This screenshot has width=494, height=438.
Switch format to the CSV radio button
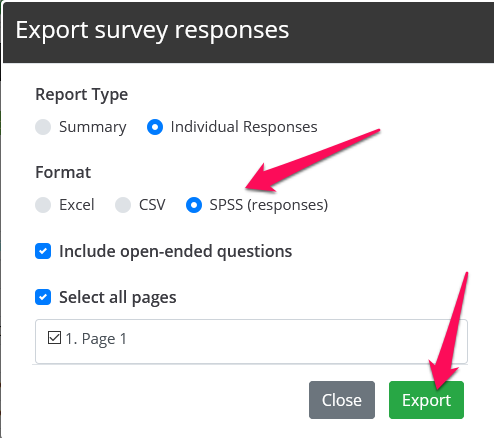point(123,205)
